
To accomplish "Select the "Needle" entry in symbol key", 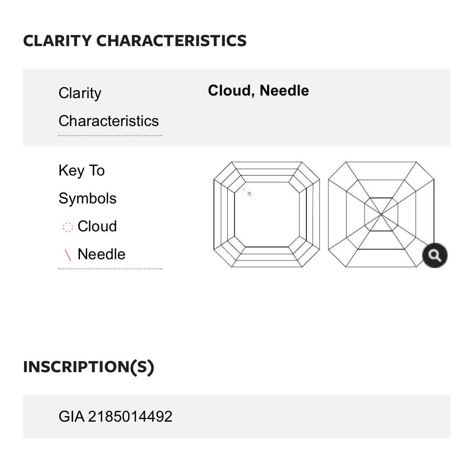I will click(x=102, y=254).
